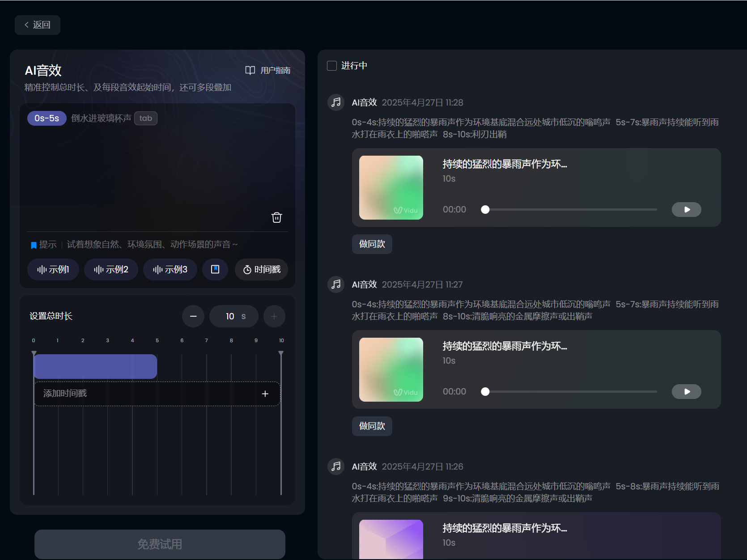The height and width of the screenshot is (560, 747).
Task: Play the 11:28 rain sound audio
Action: tap(686, 209)
